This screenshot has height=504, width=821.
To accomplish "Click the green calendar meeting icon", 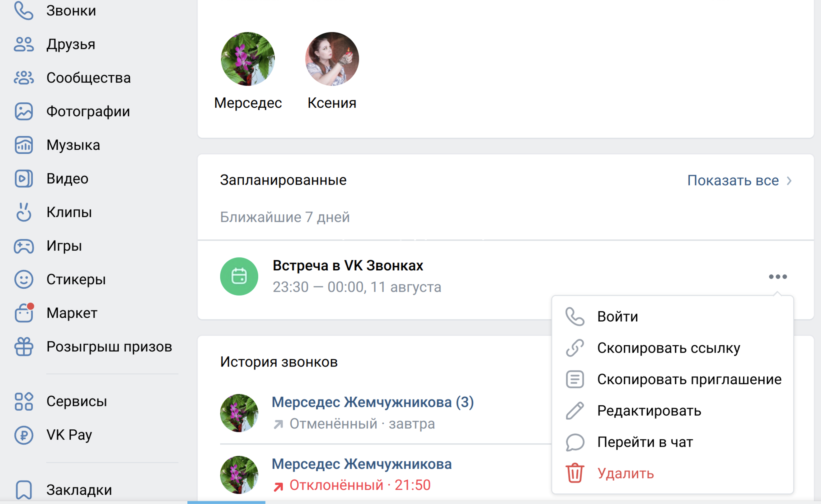I will pos(239,276).
